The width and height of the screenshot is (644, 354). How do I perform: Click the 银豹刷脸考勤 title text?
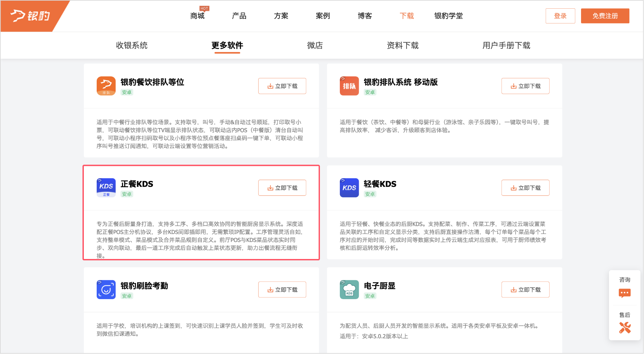144,286
